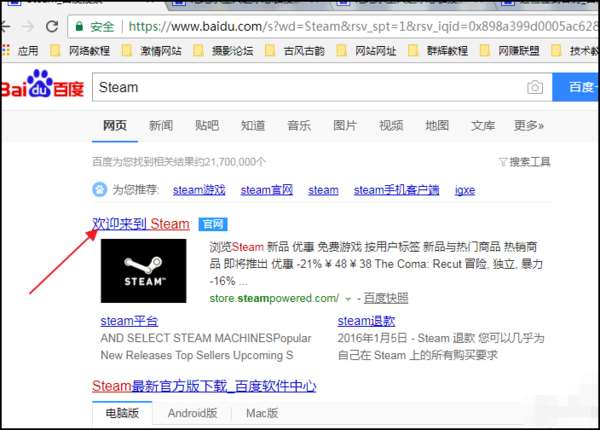Click the store.steampowered.com green URL
The width and height of the screenshot is (600, 430).
tap(274, 298)
